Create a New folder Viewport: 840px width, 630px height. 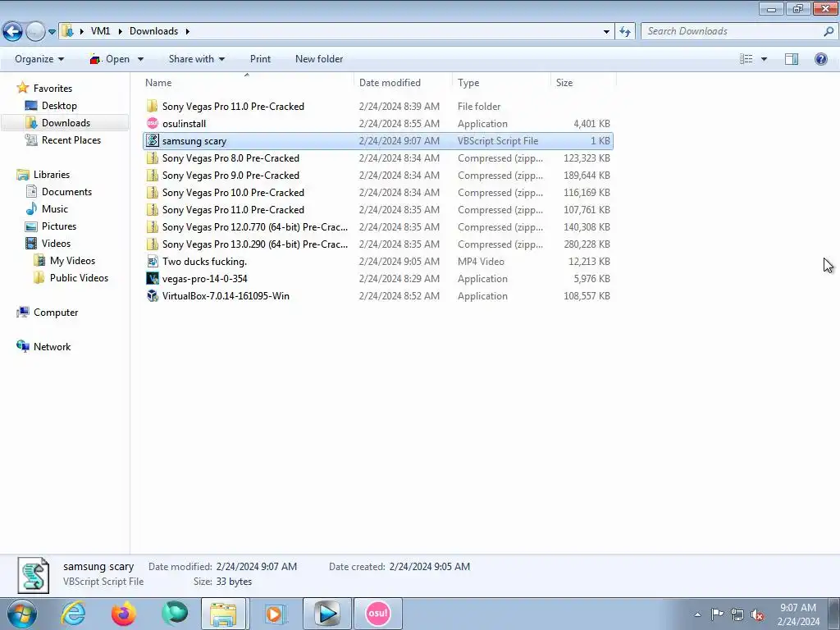[319, 59]
